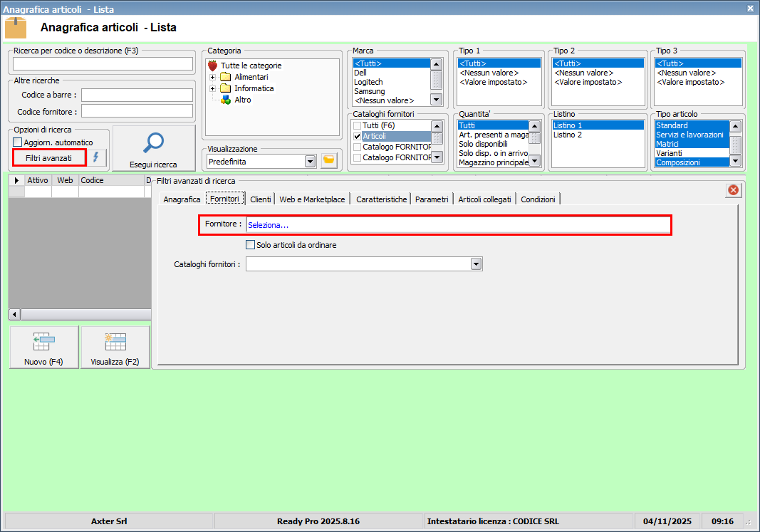Open the Cataloghi fornitori filter dropdown
The height and width of the screenshot is (532, 760).
(477, 264)
